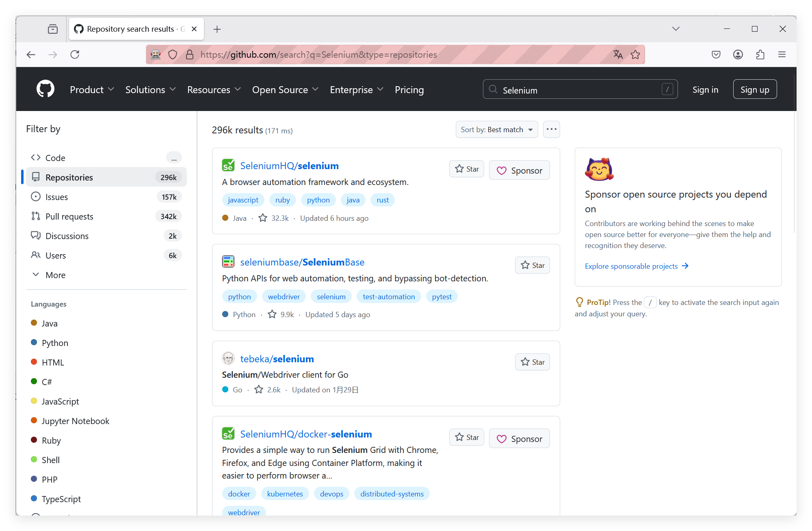Bookmark this page with star icon
812x531 pixels.
tap(636, 54)
